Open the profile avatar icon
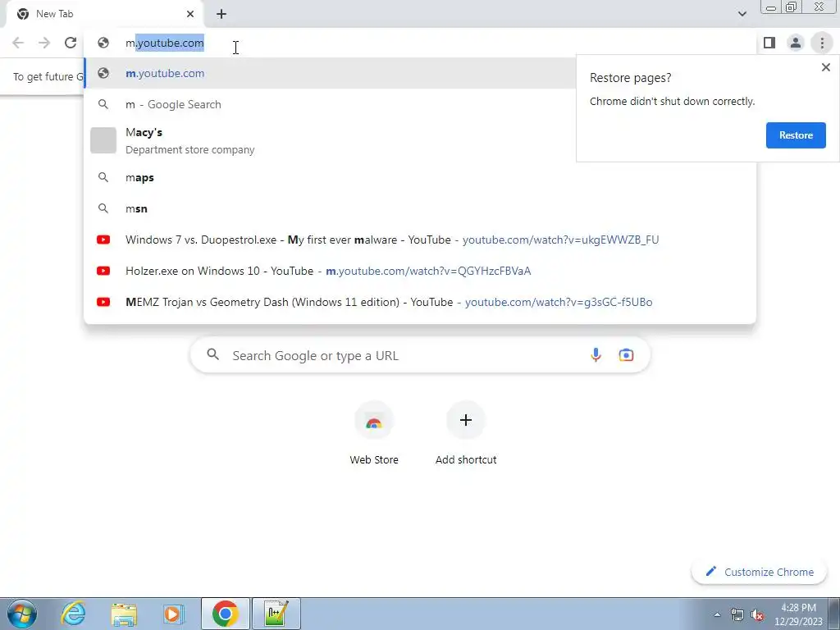 click(x=796, y=43)
